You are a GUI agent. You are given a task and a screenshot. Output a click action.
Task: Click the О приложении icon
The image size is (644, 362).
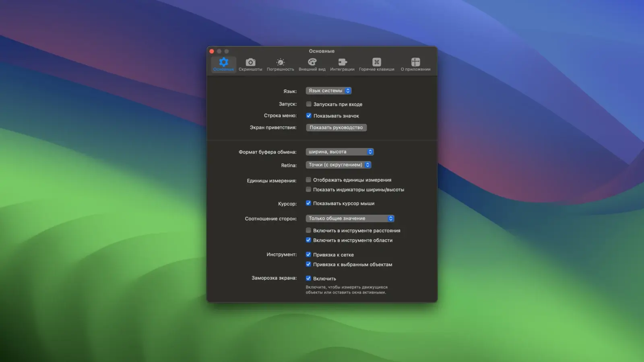[415, 62]
